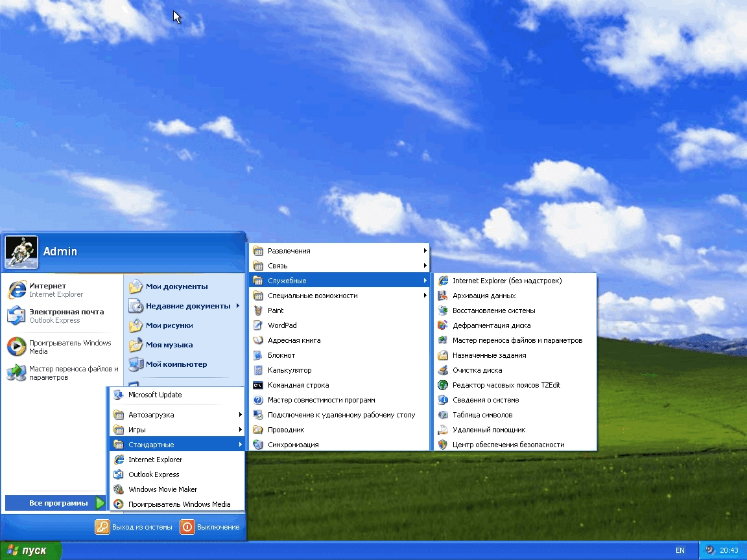747x560 pixels.
Task: Open Подключение к удаленному рабочему столу icon
Action: [x=257, y=415]
